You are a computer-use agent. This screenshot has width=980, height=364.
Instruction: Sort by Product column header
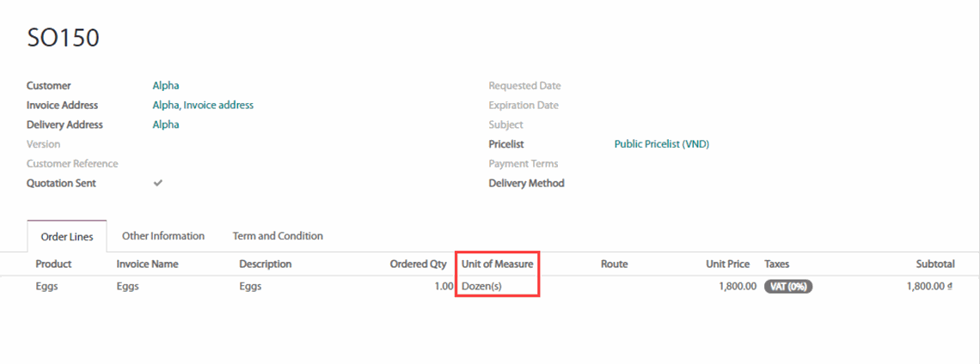tap(53, 264)
